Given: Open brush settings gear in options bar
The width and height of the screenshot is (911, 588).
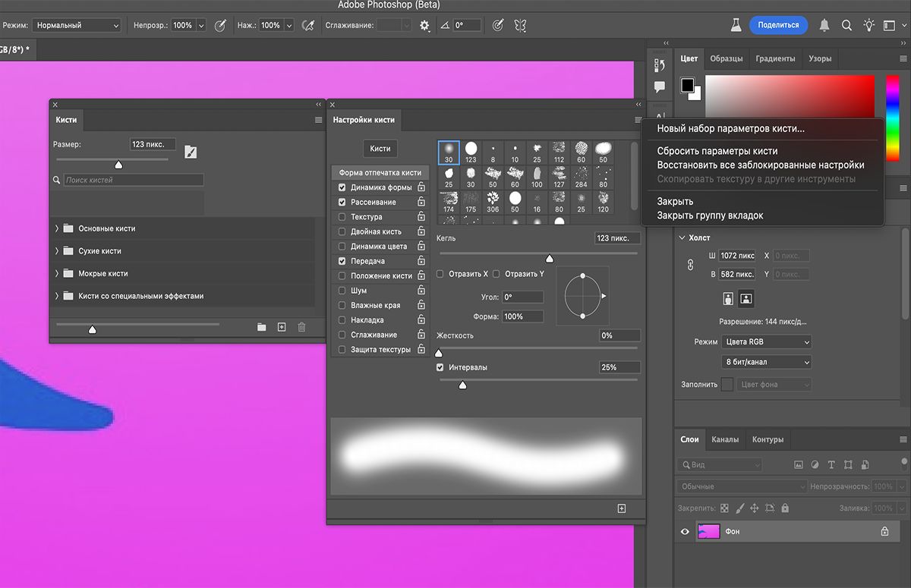Looking at the screenshot, I should [x=425, y=25].
